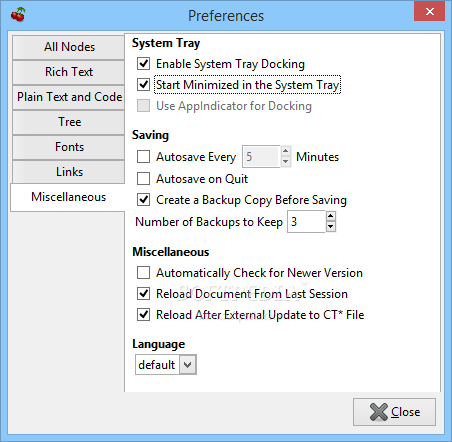This screenshot has width=452, height=442.
Task: Enable Automatically Check for Newer Version
Action: tap(143, 272)
